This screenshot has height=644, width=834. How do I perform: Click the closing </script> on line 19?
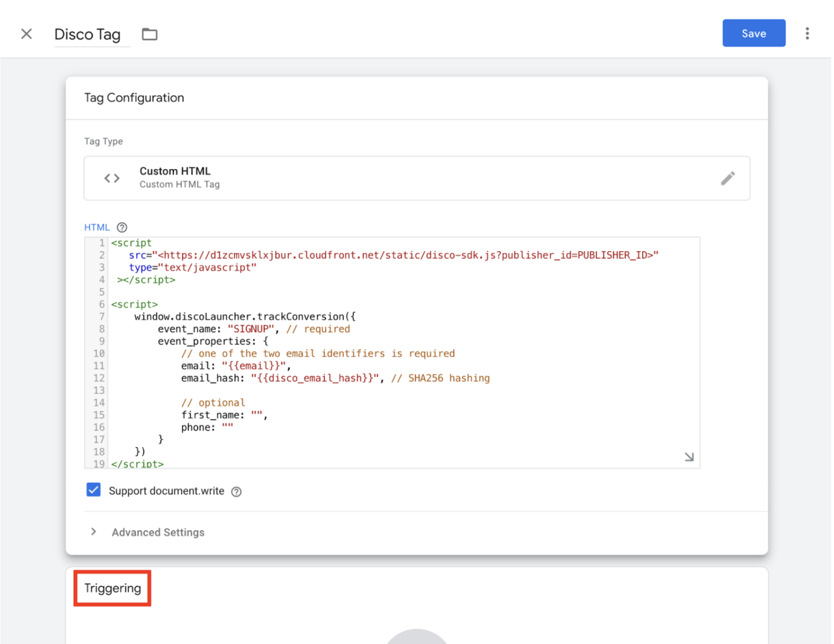pos(137,463)
